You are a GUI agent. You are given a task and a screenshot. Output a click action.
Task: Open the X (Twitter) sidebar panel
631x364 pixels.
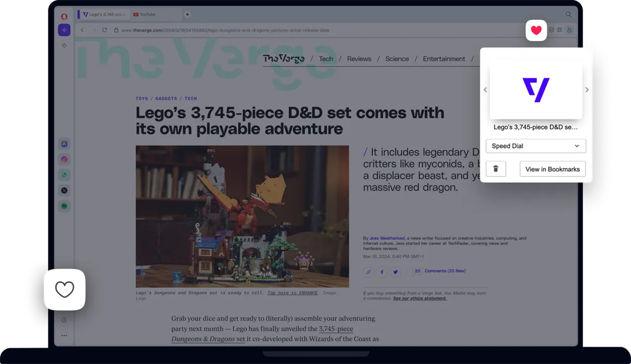pyautogui.click(x=64, y=190)
